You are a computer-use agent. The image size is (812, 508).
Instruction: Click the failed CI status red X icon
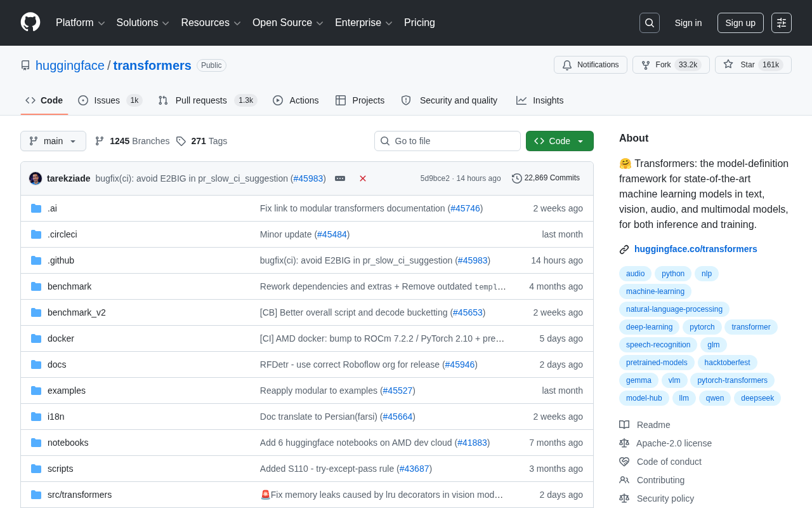coord(363,178)
